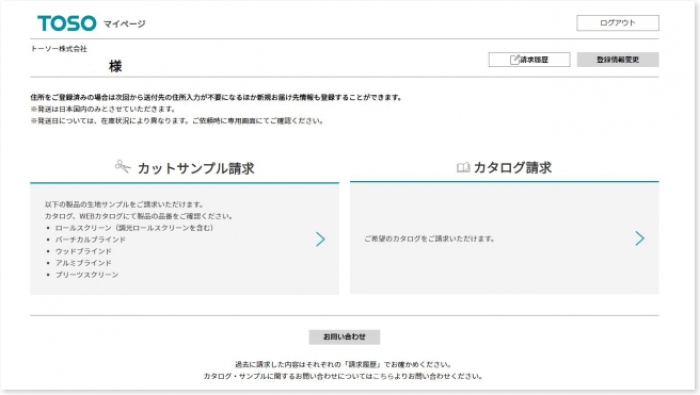Open the カットサンプル請求 heading
This screenshot has width=700, height=395.
click(x=196, y=168)
